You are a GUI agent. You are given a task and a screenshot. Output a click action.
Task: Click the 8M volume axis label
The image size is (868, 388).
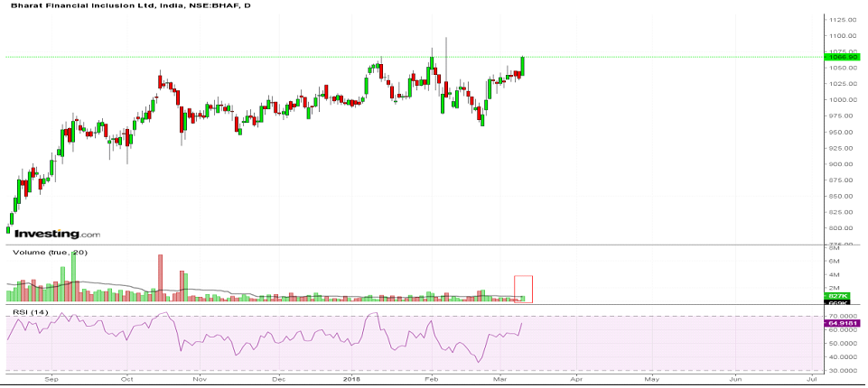tap(835, 249)
